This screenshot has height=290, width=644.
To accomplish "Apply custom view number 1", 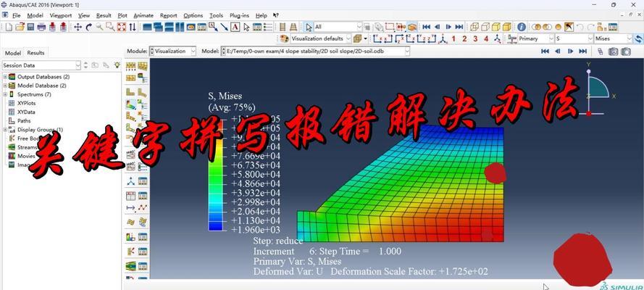I will (453, 38).
